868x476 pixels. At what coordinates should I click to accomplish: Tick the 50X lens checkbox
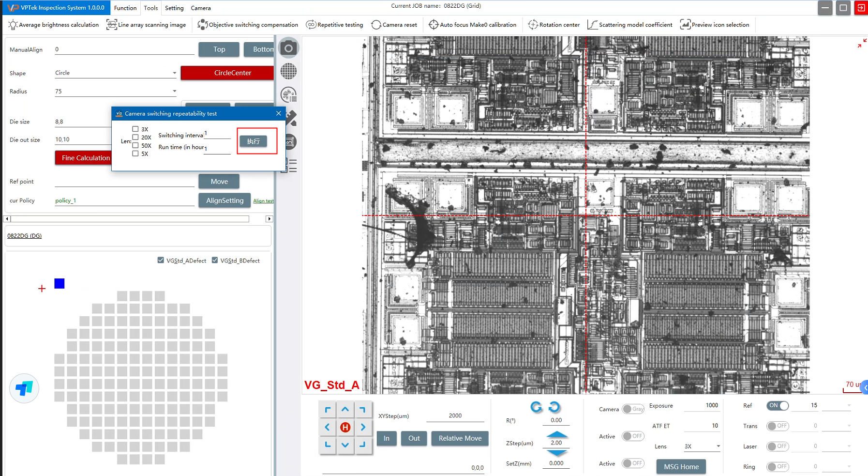135,145
